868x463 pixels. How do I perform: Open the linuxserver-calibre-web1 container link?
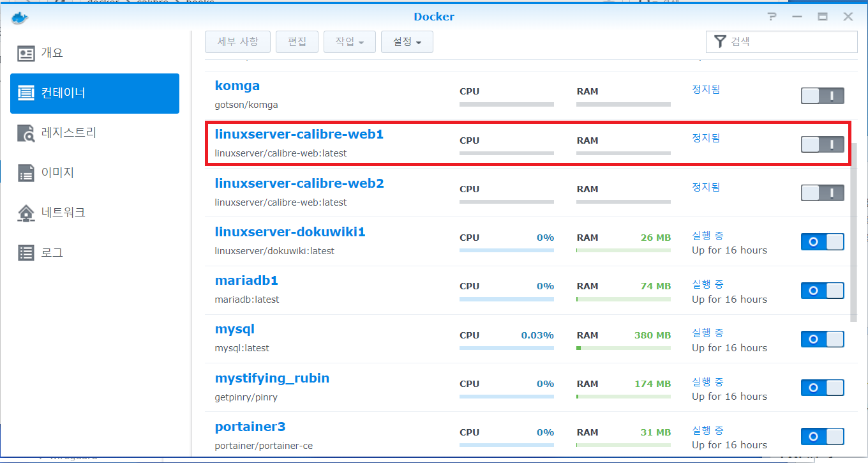pos(299,134)
